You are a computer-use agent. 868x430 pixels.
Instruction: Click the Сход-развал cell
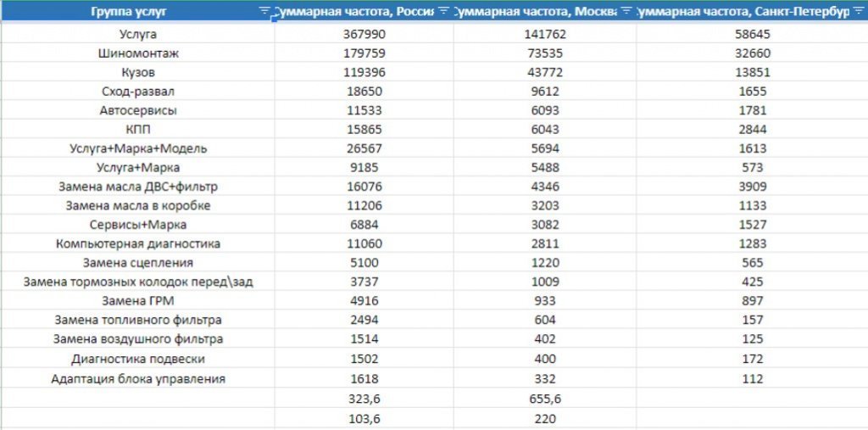point(137,91)
